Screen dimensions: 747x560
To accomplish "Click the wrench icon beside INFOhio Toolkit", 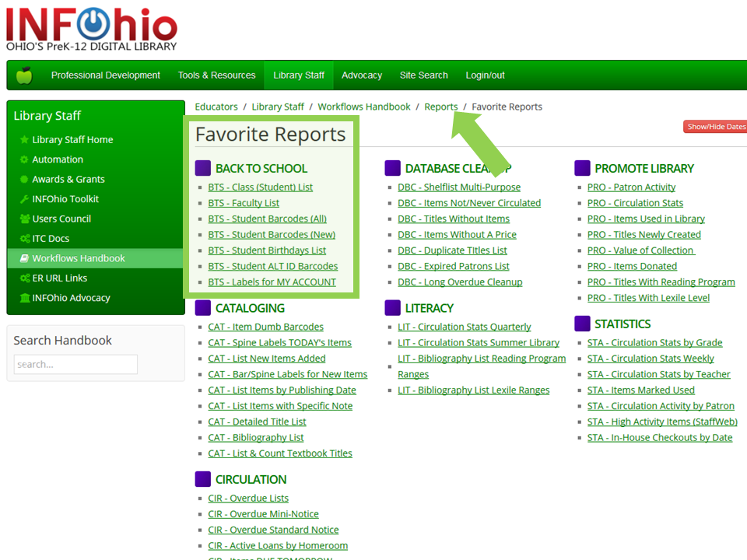I will point(24,199).
